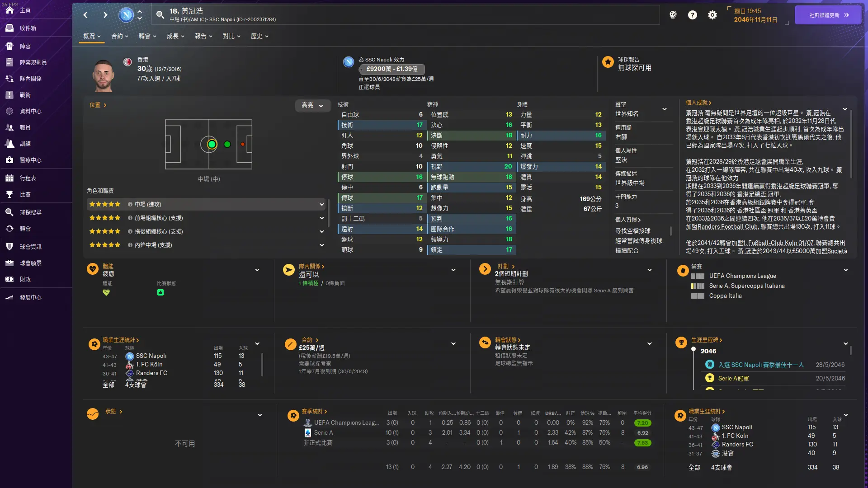
Task: Open the 個人習慣 link
Action: [628, 220]
